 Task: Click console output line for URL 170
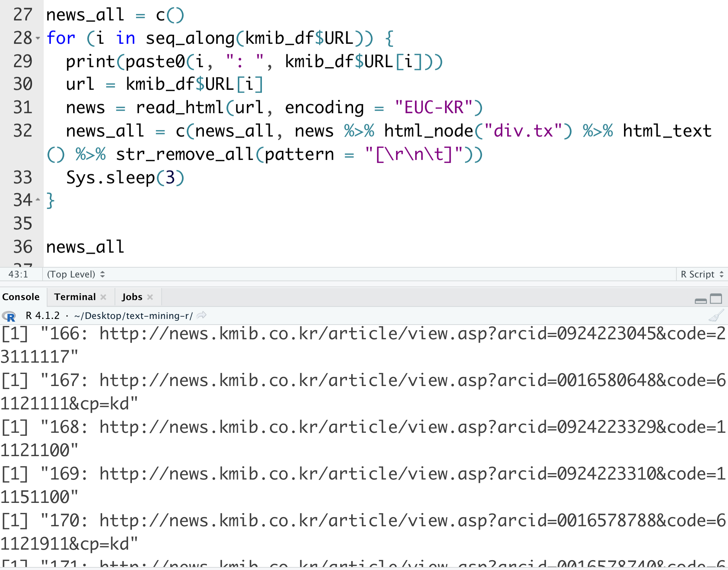pos(363,532)
